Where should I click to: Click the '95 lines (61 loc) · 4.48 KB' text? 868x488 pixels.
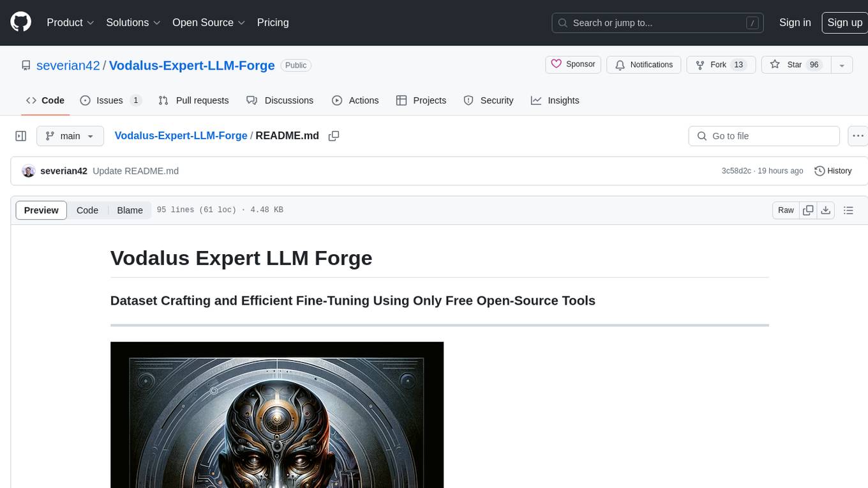point(220,210)
